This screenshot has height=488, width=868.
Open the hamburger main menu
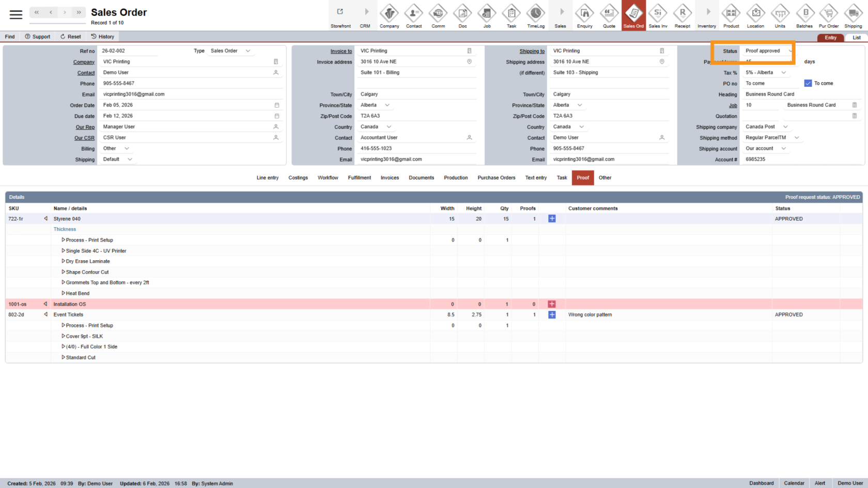(16, 14)
